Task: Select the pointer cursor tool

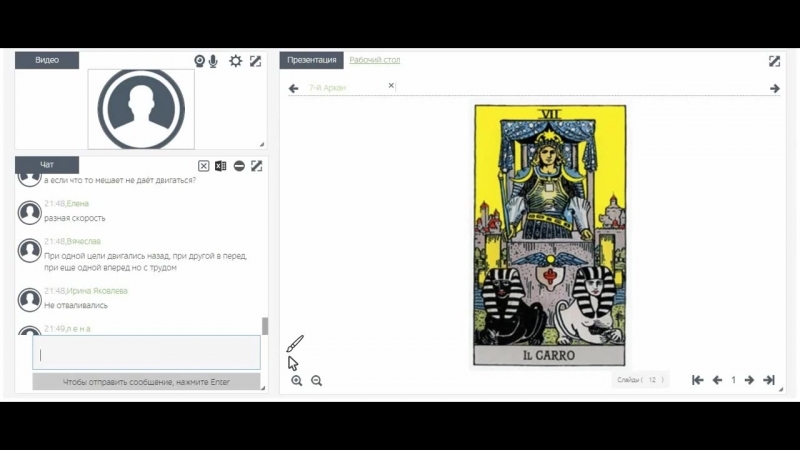Action: pos(293,363)
